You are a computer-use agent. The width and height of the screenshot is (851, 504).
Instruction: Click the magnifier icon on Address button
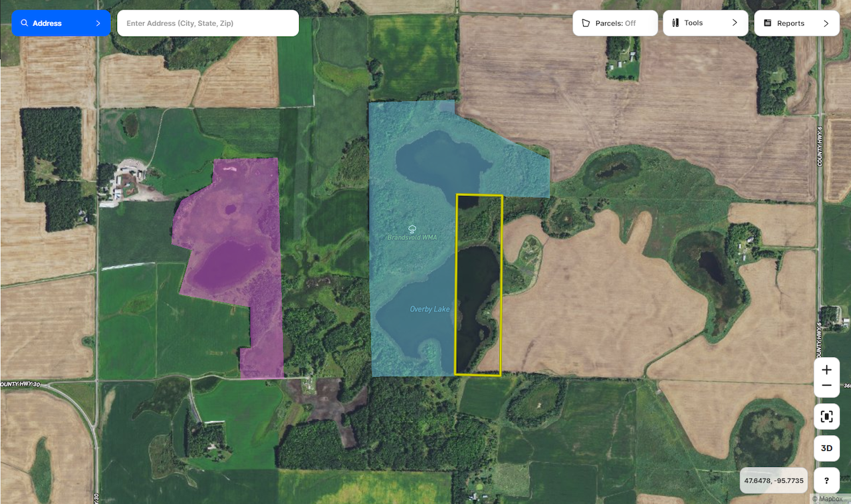pos(25,23)
